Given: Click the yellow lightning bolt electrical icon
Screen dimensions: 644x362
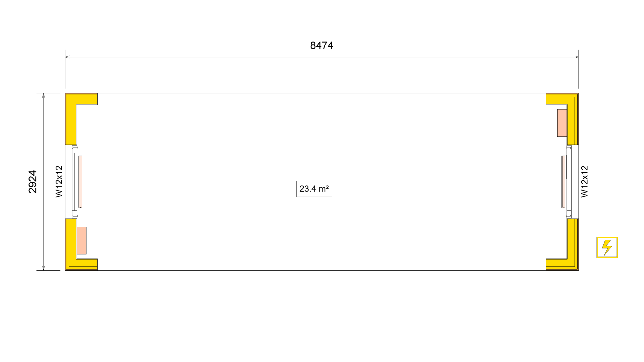Looking at the screenshot, I should point(607,247).
